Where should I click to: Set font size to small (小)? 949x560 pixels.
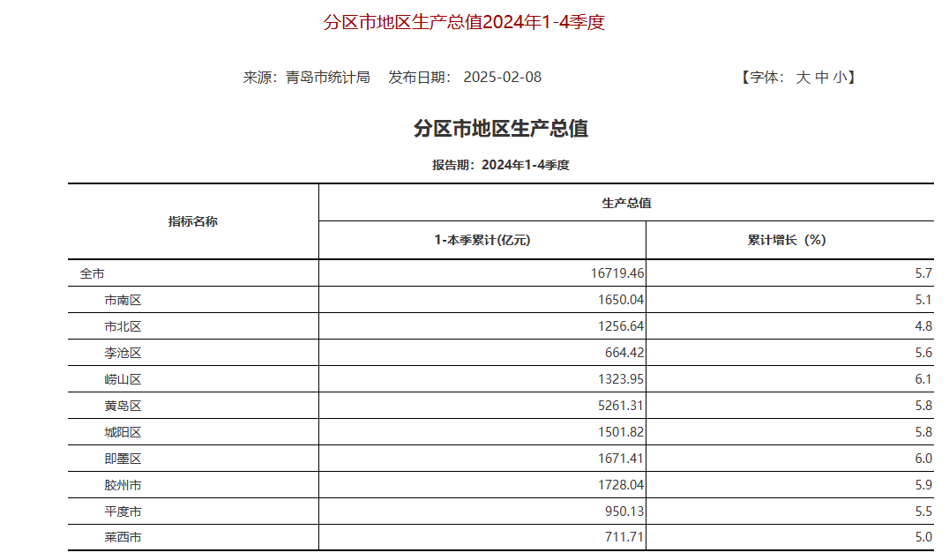tap(840, 78)
